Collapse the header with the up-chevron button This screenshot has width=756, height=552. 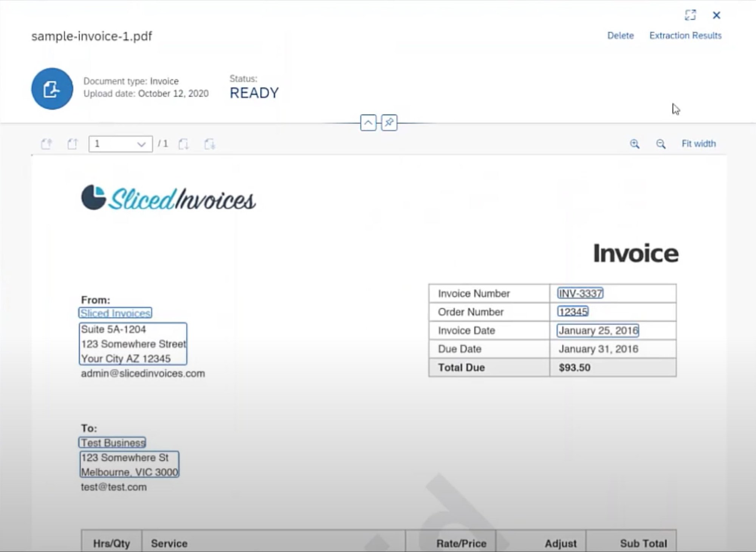coord(368,123)
